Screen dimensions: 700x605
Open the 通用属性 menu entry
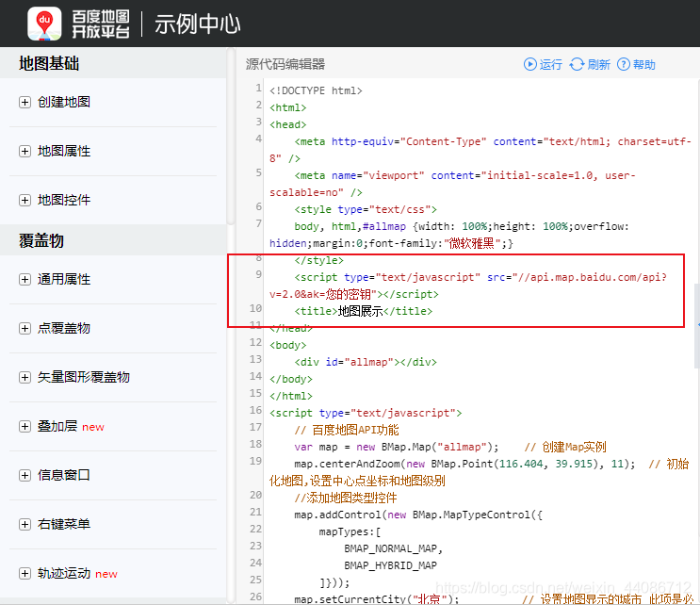point(64,279)
